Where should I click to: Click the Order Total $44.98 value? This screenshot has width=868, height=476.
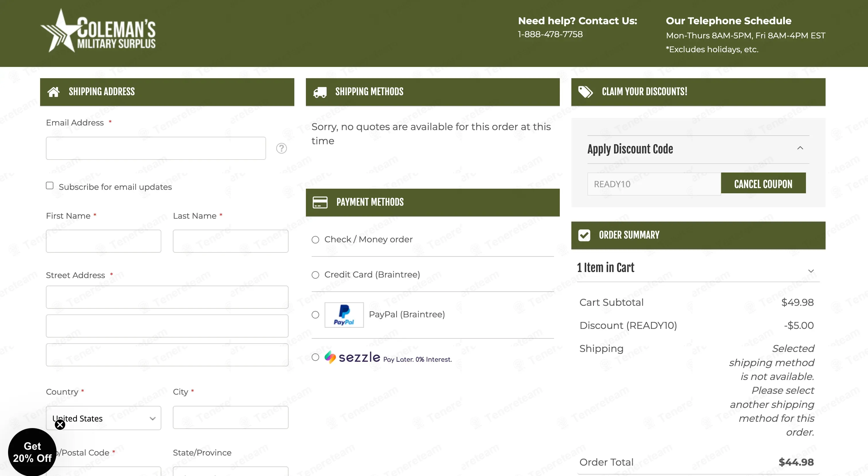(796, 462)
